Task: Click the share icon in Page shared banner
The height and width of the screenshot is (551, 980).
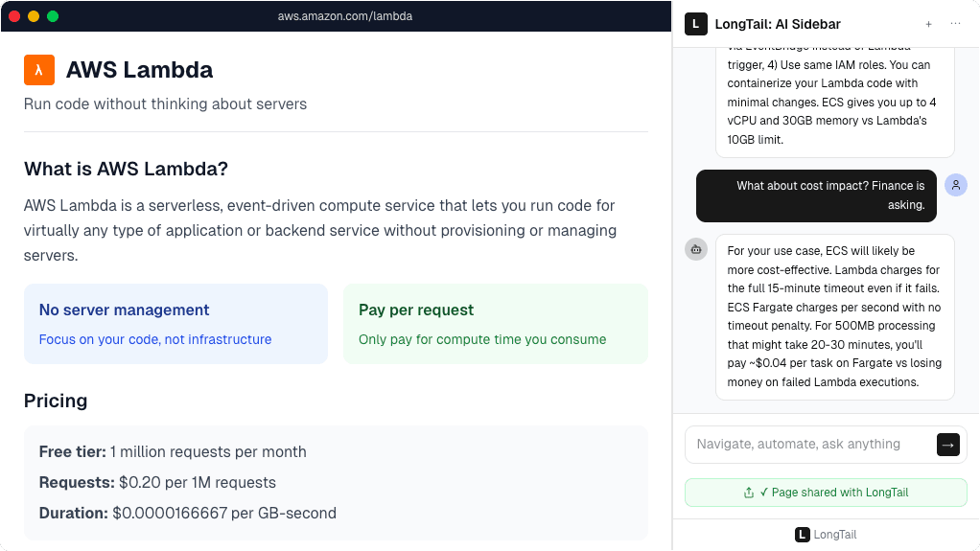Action: point(749,493)
